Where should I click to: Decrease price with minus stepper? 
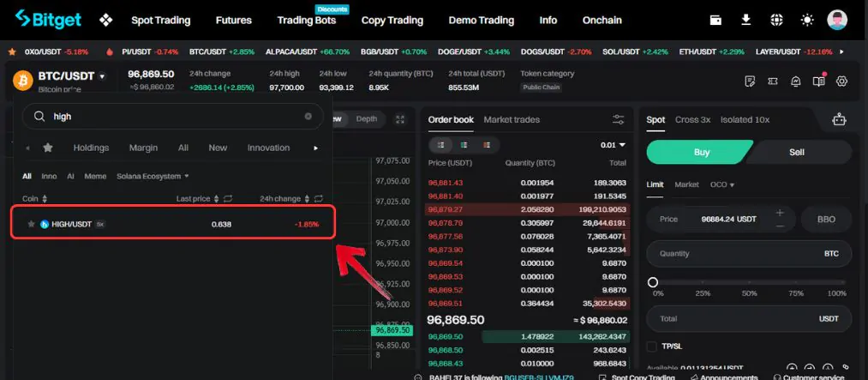click(x=780, y=226)
